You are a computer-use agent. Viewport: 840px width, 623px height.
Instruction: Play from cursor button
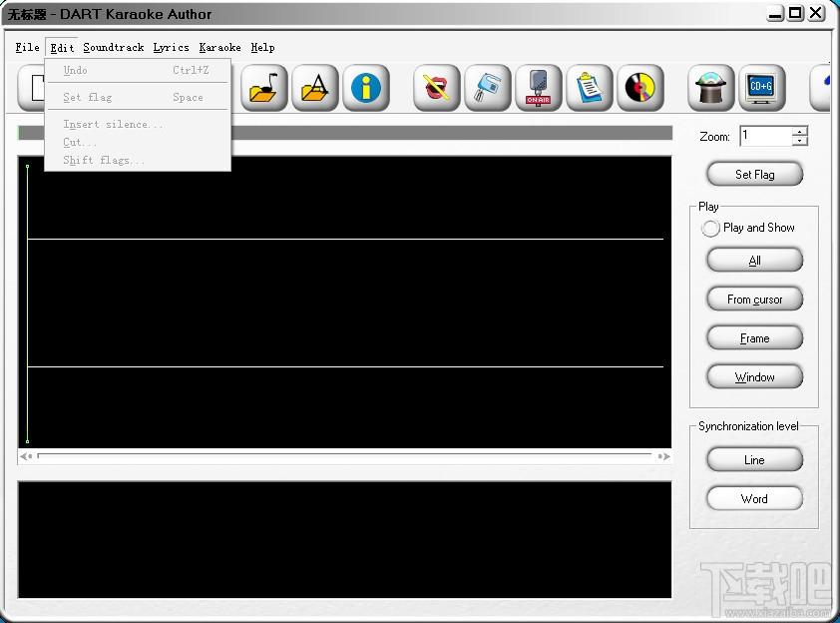(x=755, y=300)
